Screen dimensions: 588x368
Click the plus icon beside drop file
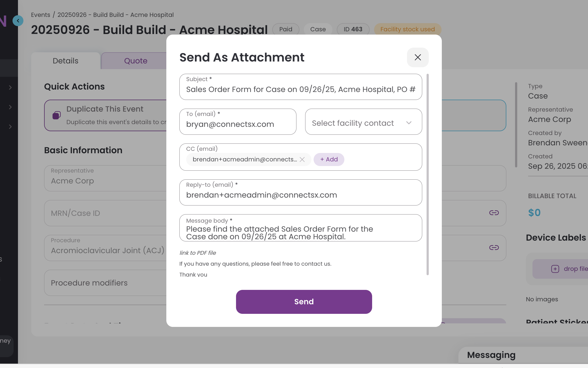pos(555,269)
